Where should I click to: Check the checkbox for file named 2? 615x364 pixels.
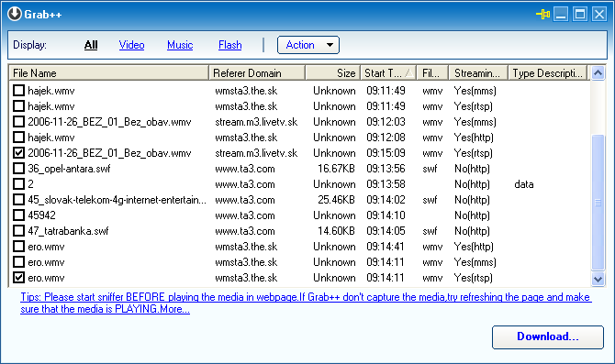coord(18,184)
